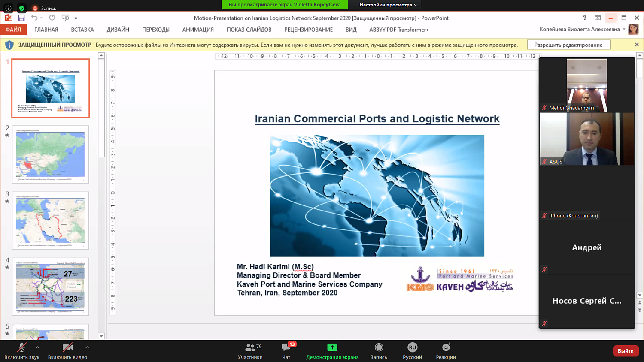Viewport: 644px width, 362px height.
Task: Open Zoom Chat with 13 unread
Action: (x=286, y=351)
